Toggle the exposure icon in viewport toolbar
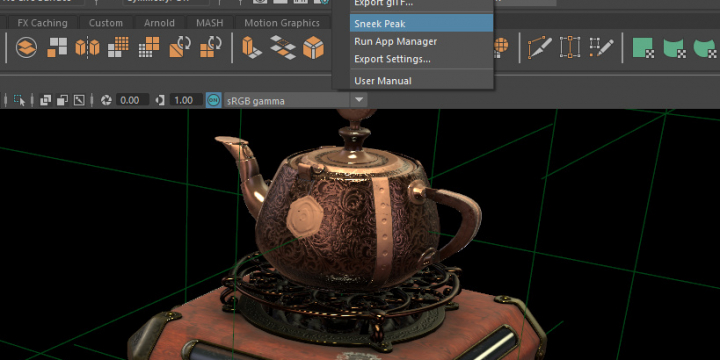 (106, 100)
